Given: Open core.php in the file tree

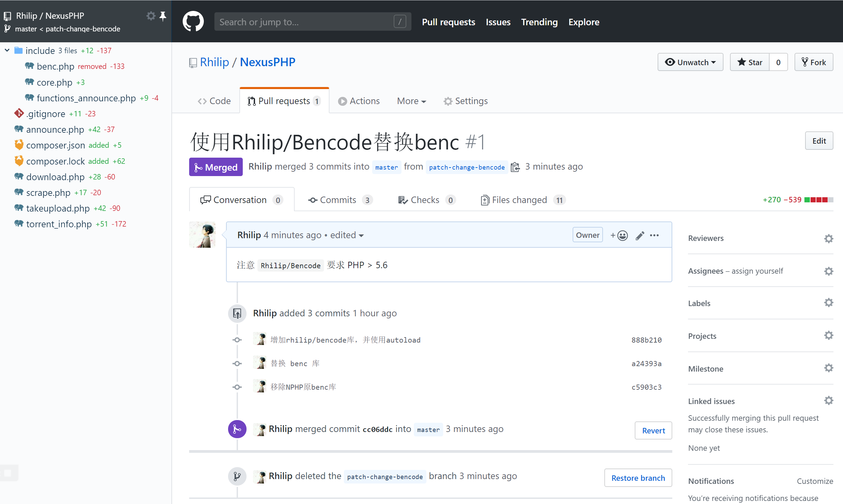Looking at the screenshot, I should click(x=55, y=82).
